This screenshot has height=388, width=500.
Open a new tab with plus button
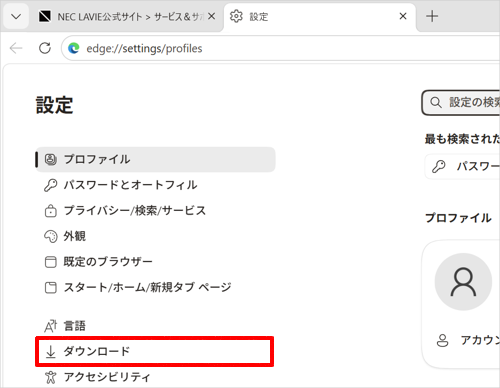[432, 16]
